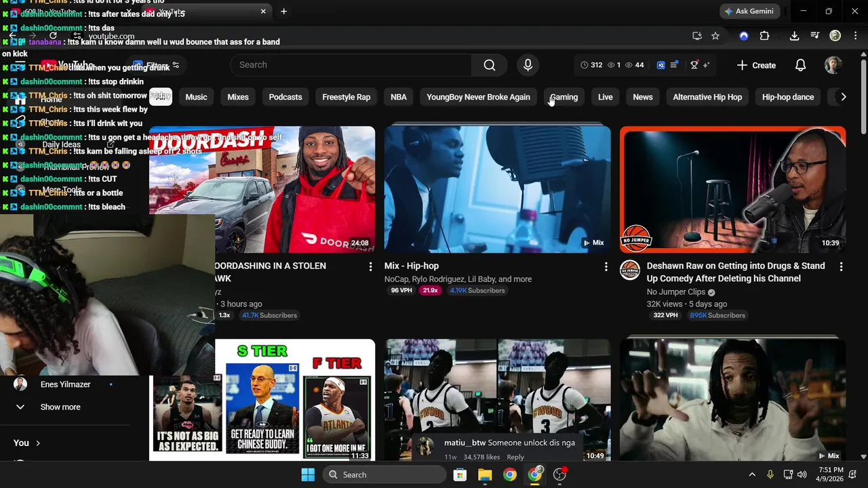The width and height of the screenshot is (868, 488).
Task: Click the taskbar clock showing 7:51 PM
Action: [x=831, y=474]
